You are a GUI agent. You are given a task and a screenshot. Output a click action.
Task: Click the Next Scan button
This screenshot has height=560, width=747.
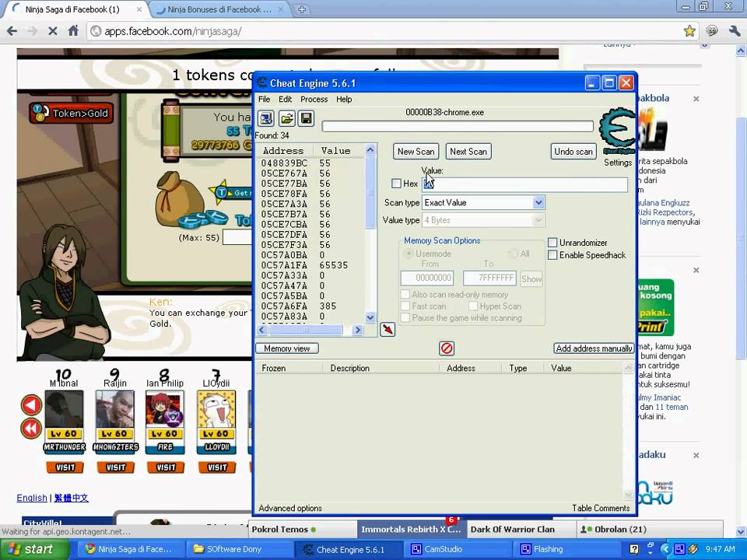468,152
